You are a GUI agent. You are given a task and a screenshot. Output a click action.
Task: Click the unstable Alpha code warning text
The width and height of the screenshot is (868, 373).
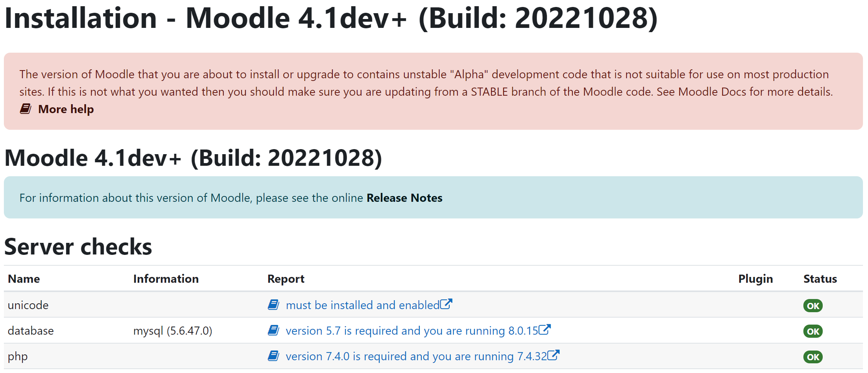click(x=426, y=83)
